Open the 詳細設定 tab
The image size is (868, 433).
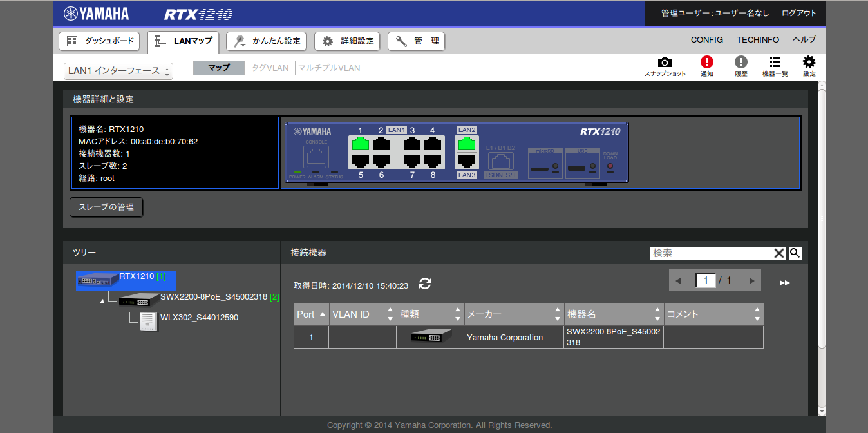(347, 41)
